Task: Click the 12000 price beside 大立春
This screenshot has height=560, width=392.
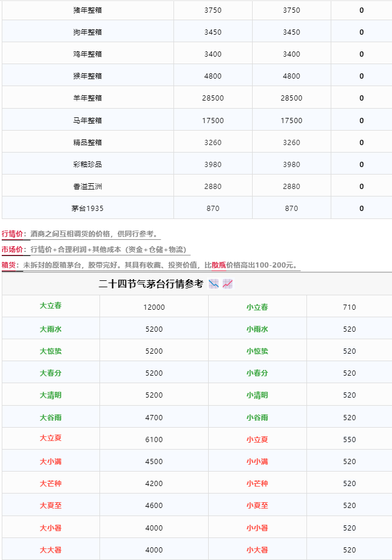Action: 154,307
